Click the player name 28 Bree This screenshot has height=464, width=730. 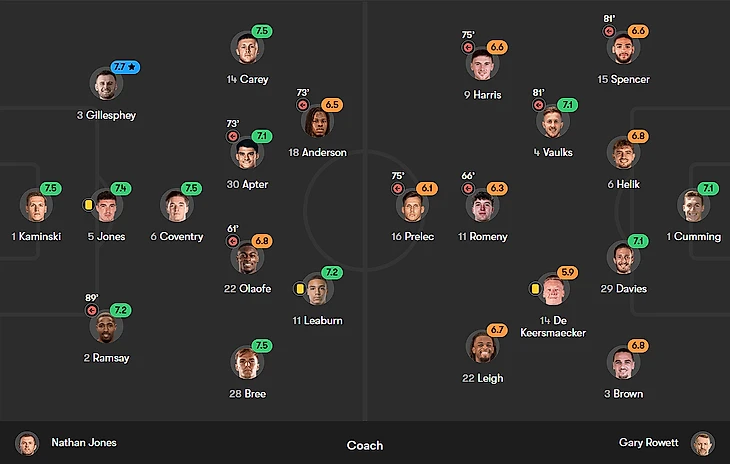click(247, 394)
